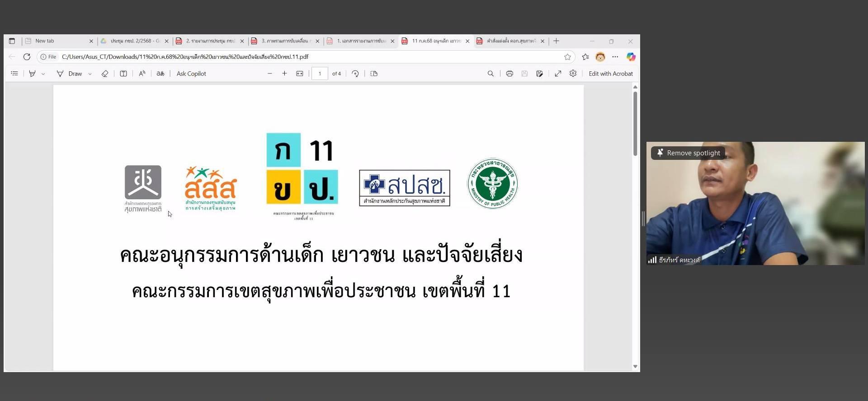Click the Print icon
This screenshot has height=401, width=868.
(509, 74)
